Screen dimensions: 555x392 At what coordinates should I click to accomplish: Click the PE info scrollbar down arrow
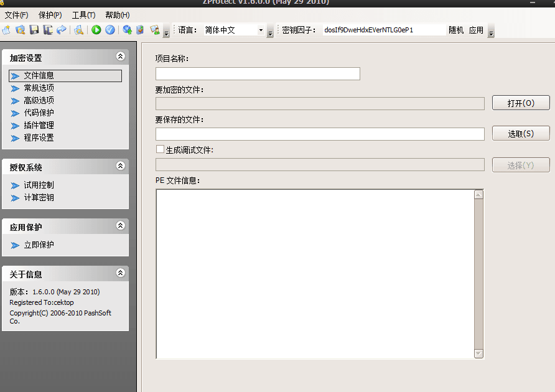tap(478, 353)
